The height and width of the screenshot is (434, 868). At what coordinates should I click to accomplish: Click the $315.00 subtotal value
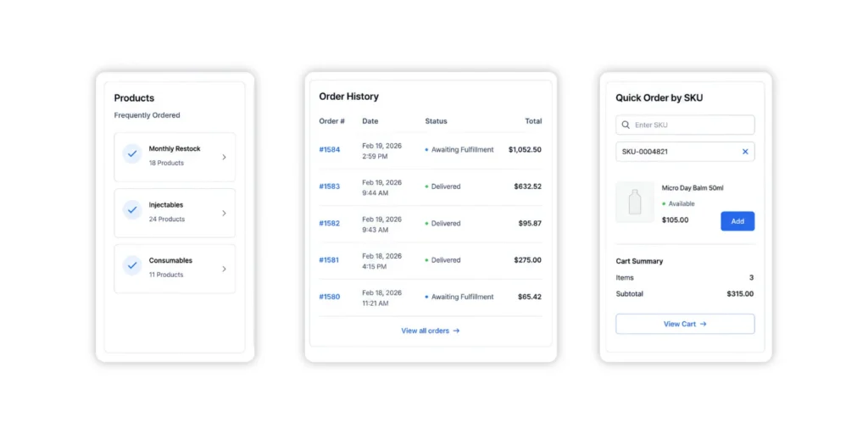(740, 294)
